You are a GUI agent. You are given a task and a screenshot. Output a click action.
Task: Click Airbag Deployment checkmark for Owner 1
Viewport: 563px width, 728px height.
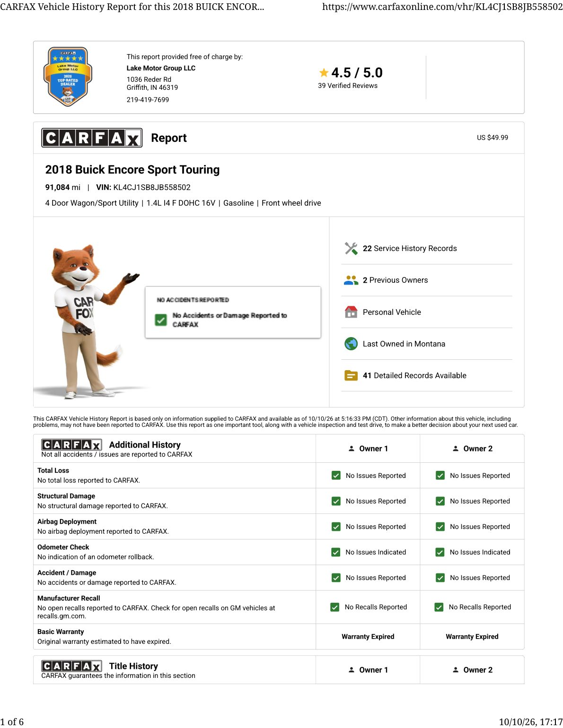pyautogui.click(x=336, y=527)
